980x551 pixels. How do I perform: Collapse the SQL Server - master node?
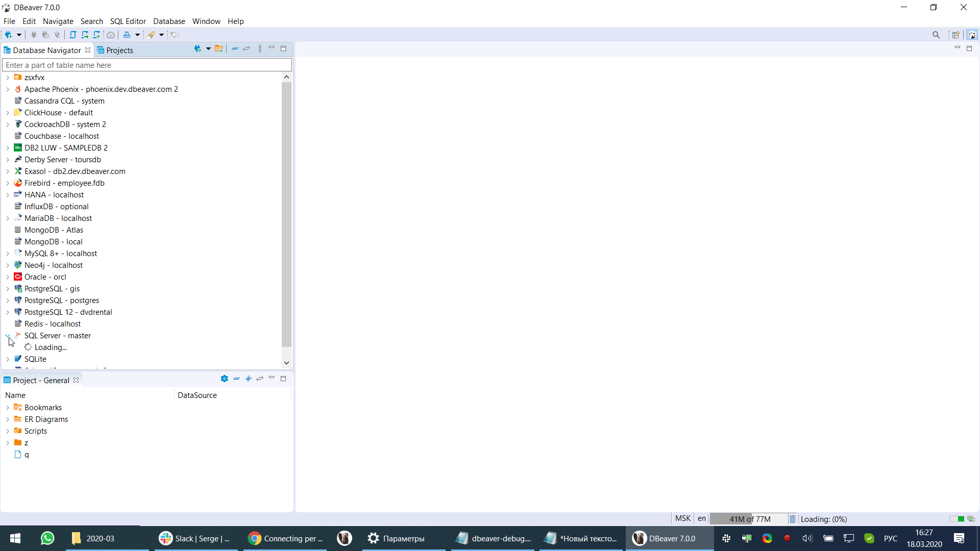8,335
